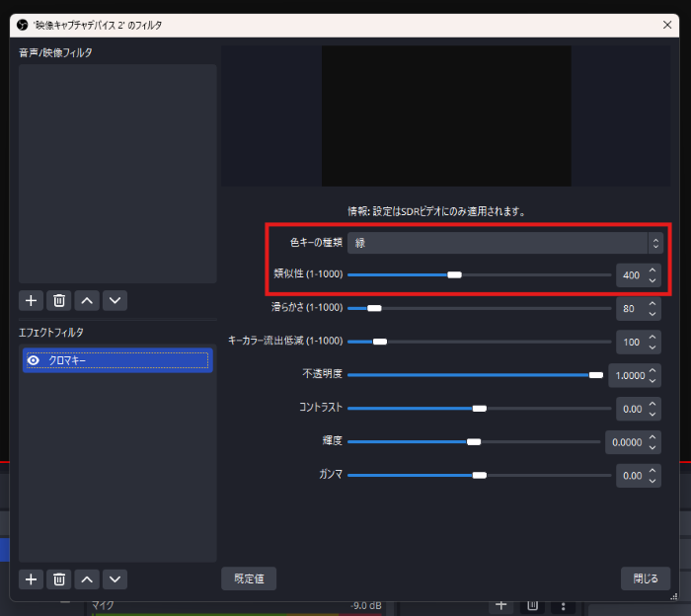Close the dialog with 閉じる button

[646, 578]
